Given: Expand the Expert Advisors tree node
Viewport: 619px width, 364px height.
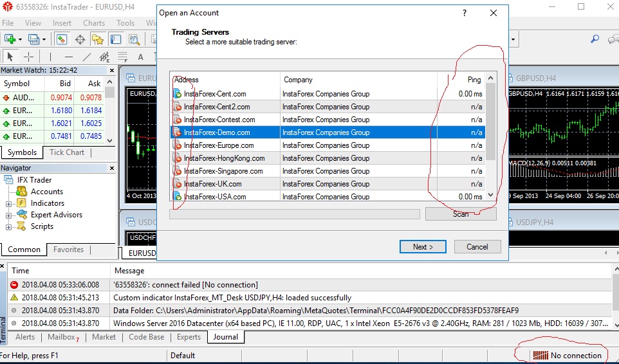Looking at the screenshot, I should click(x=8, y=215).
